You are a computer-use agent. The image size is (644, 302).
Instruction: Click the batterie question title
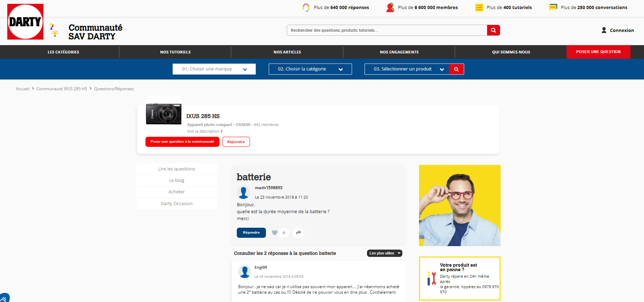pyautogui.click(x=254, y=177)
